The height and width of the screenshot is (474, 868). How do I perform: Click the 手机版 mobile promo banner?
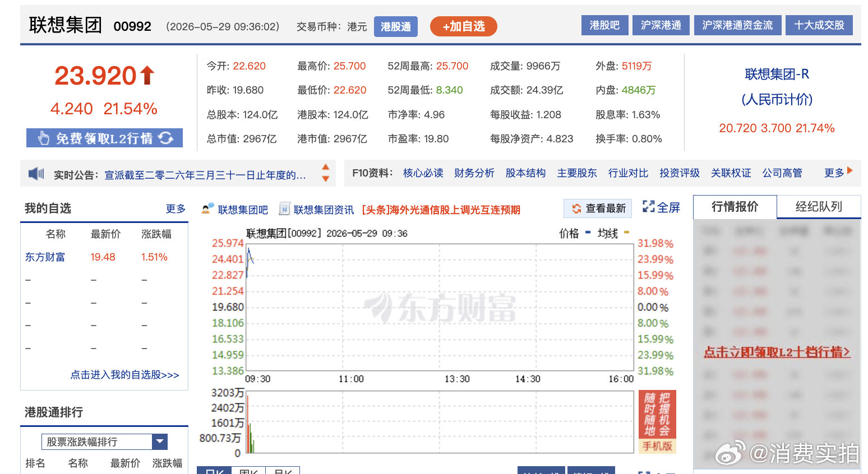click(x=657, y=421)
